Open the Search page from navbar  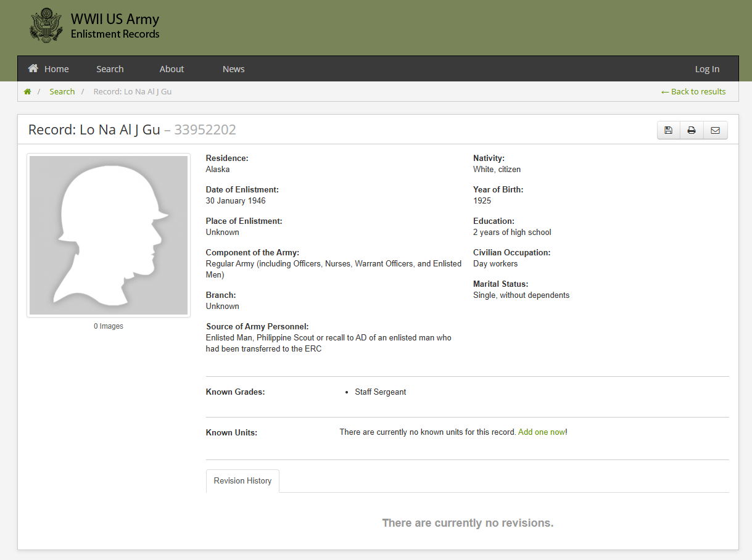point(110,69)
